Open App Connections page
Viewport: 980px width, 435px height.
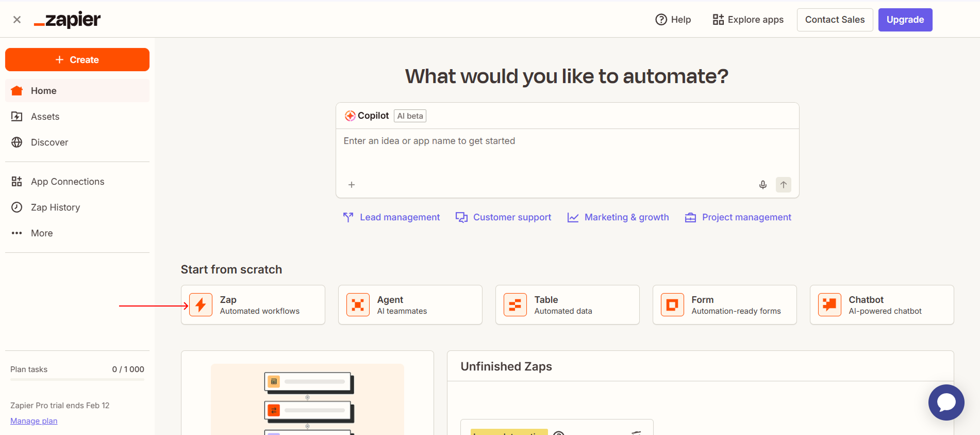[67, 182]
